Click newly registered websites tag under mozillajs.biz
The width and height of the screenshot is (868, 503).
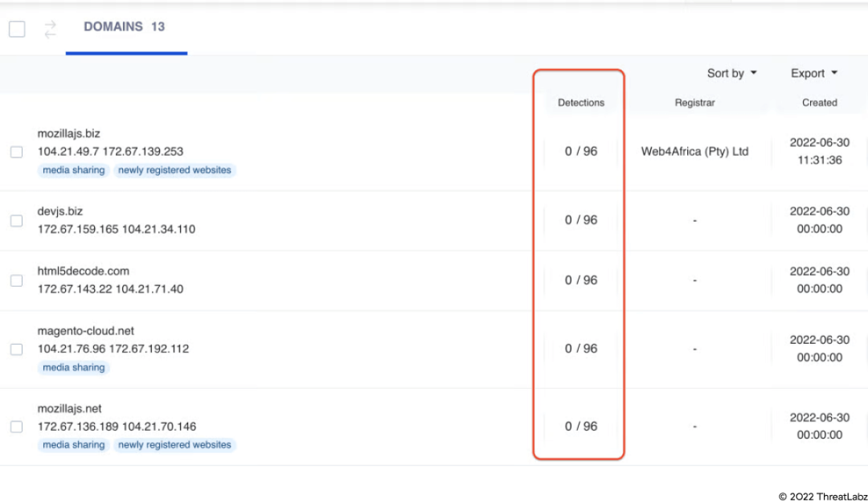(x=174, y=170)
